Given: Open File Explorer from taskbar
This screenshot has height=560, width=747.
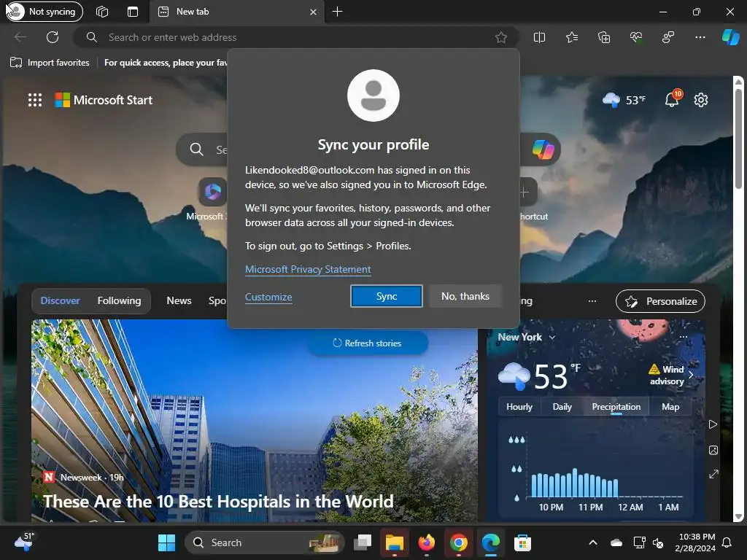Looking at the screenshot, I should (x=395, y=542).
